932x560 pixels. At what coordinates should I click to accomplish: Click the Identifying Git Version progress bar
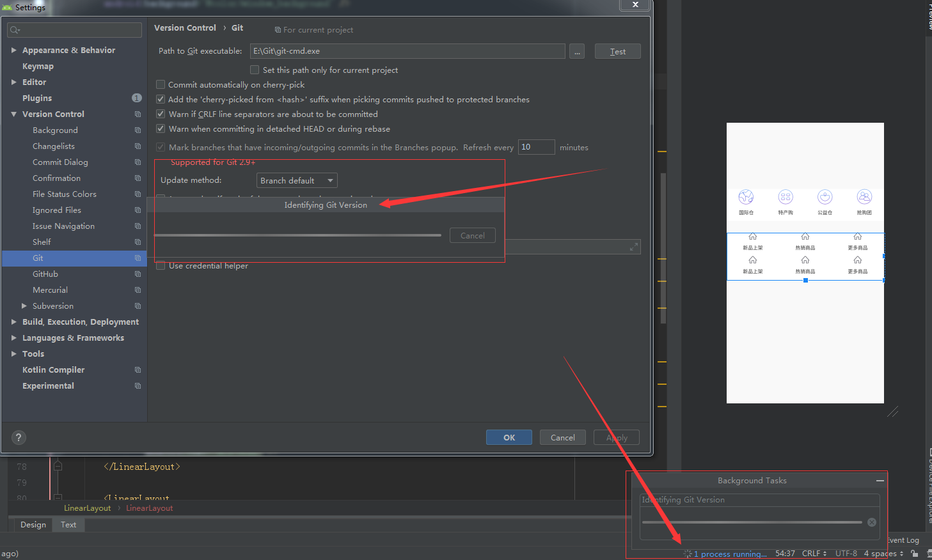point(298,235)
